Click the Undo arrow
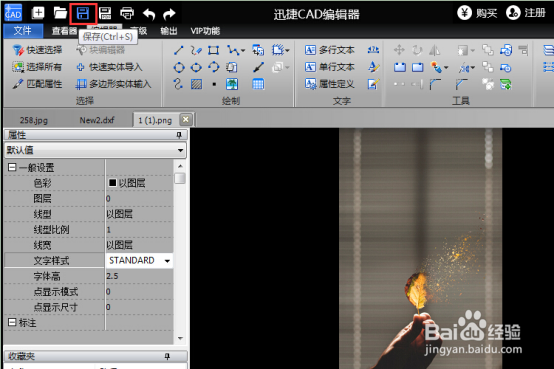The height and width of the screenshot is (369, 554). tap(149, 14)
